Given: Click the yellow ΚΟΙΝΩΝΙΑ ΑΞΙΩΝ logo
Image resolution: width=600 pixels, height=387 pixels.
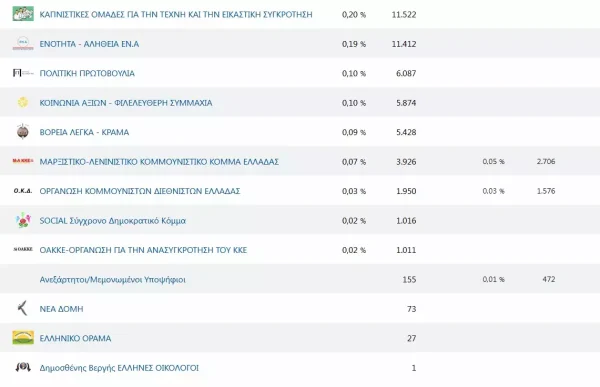Looking at the screenshot, I should (x=23, y=103).
